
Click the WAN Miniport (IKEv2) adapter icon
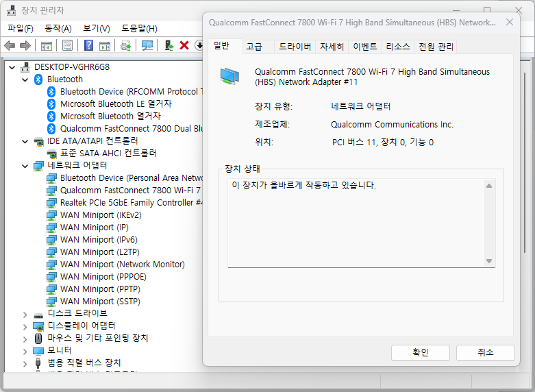[x=51, y=215]
